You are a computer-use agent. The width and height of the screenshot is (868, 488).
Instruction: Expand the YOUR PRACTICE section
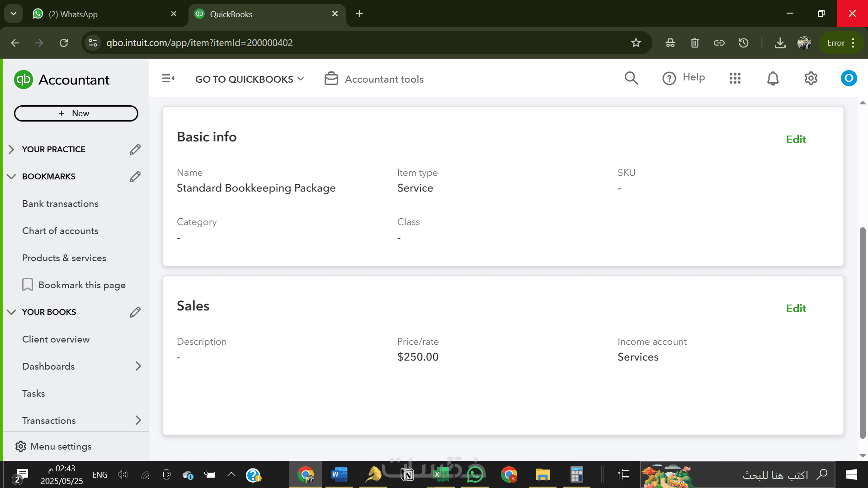[x=12, y=150]
